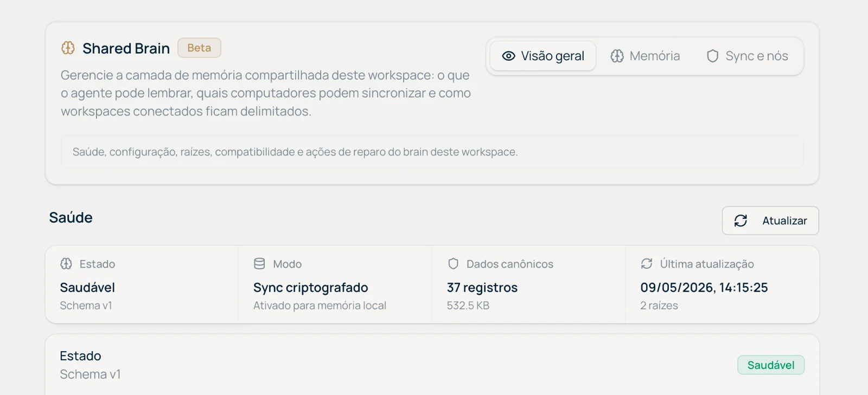Click the Shared Brain title
Viewport: 868px width, 395px height.
point(126,48)
